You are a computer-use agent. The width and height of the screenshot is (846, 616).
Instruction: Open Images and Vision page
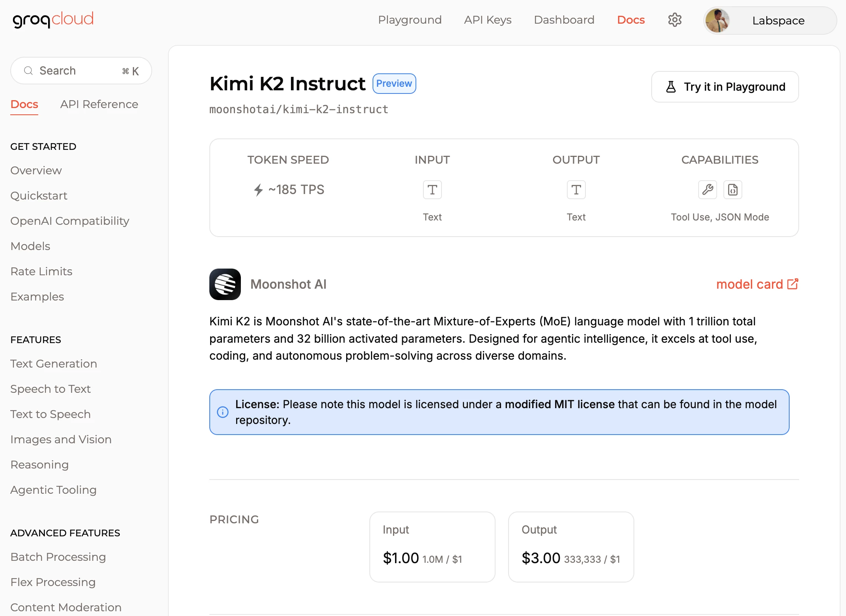61,440
